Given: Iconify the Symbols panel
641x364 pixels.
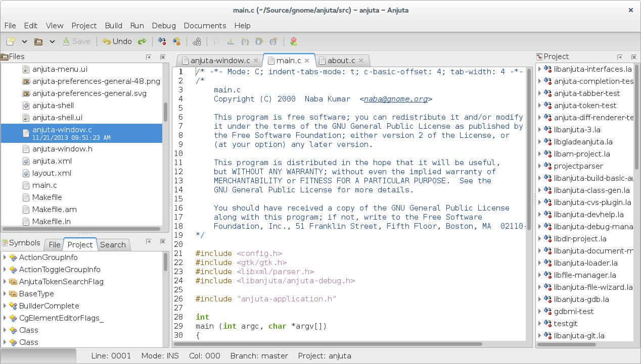Looking at the screenshot, I should click(x=149, y=242).
